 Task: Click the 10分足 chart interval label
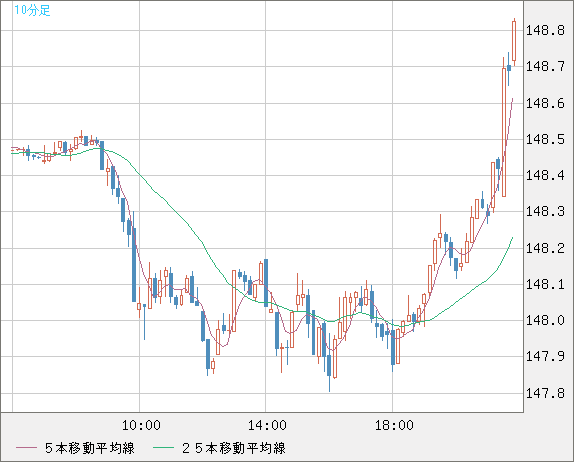(x=32, y=10)
